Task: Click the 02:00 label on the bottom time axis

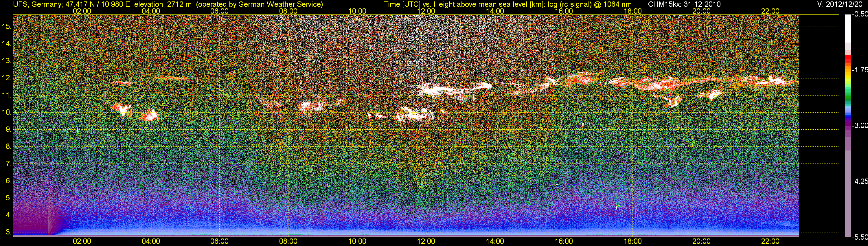Action: click(82, 241)
